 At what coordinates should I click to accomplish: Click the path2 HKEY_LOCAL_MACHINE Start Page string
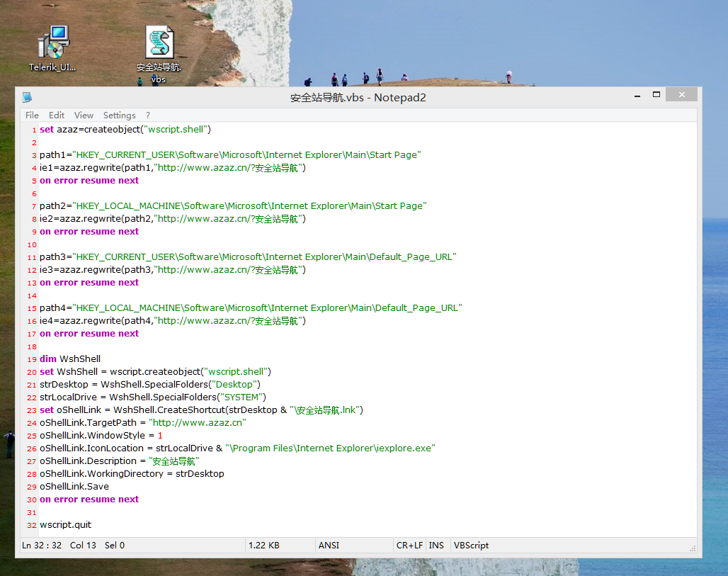pyautogui.click(x=249, y=206)
